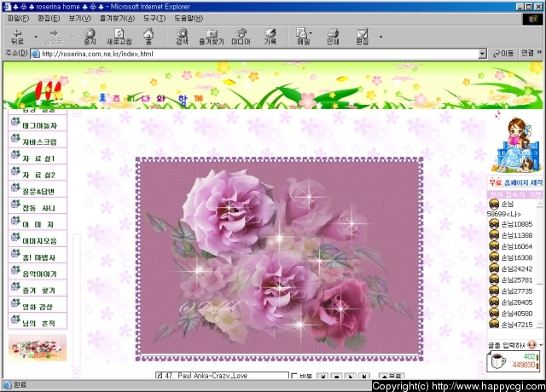Click the 메일 (Mail) toolbar icon
This screenshot has width=546, height=392.
pyautogui.click(x=303, y=37)
